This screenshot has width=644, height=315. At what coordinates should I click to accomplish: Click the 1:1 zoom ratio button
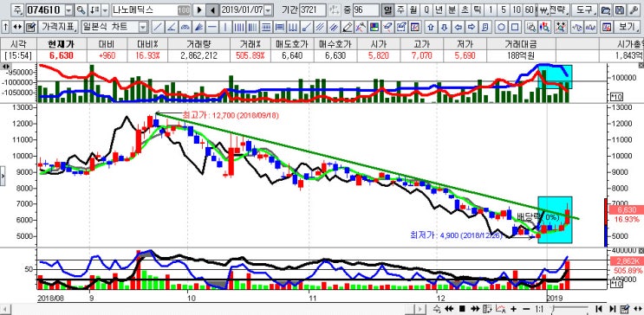pos(540,309)
